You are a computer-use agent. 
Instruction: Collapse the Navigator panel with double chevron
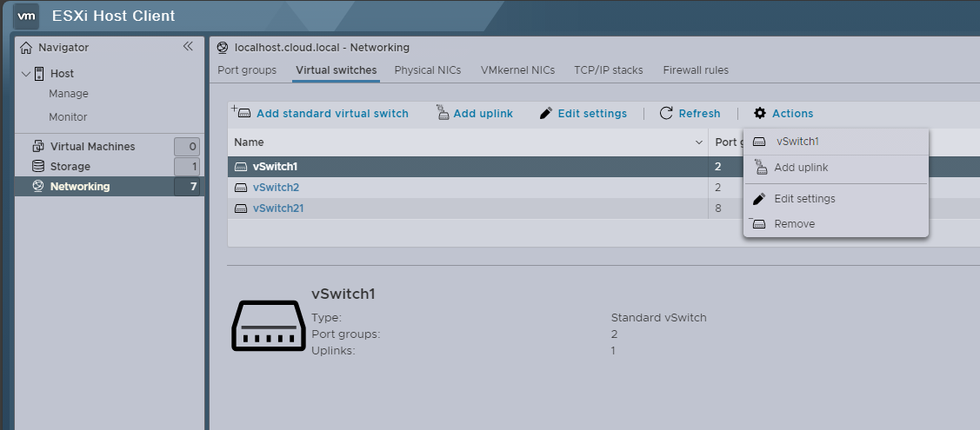pos(188,46)
